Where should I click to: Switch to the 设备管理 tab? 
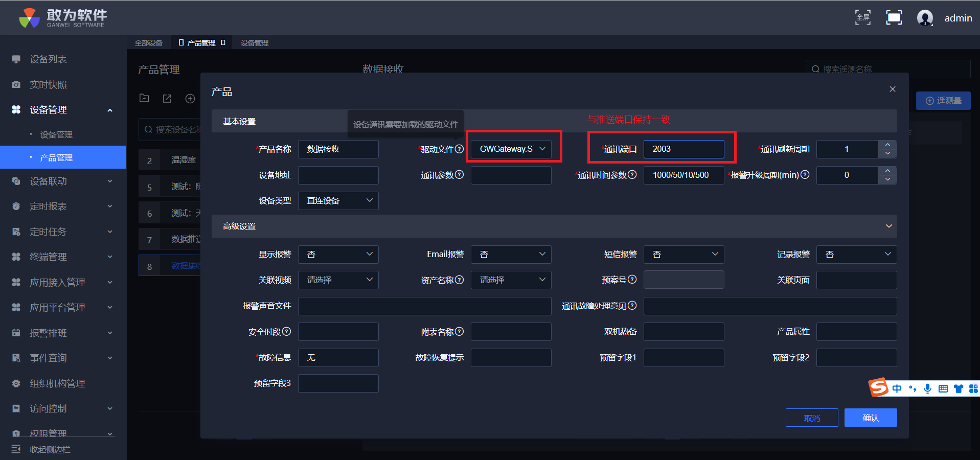pos(255,43)
